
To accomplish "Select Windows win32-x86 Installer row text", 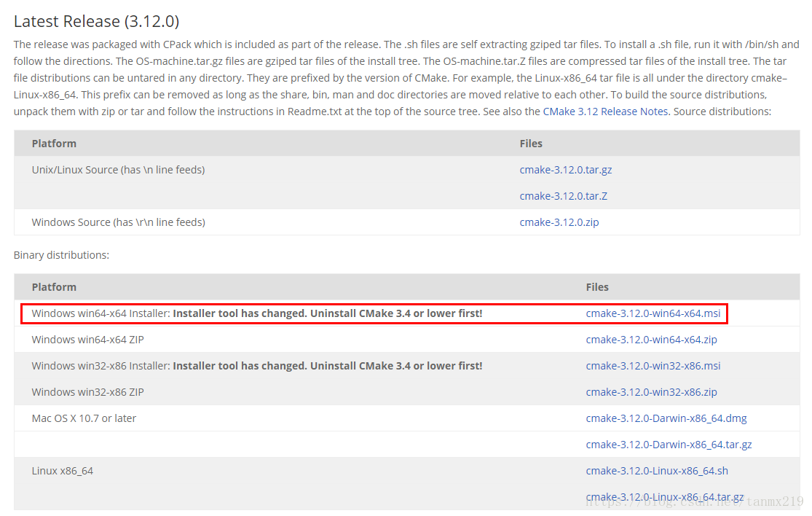I will (257, 366).
